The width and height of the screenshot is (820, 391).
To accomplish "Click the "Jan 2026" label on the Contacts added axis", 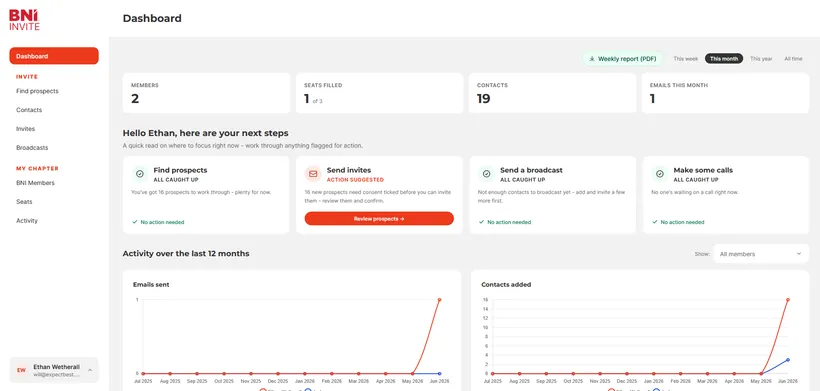I will pos(653,381).
